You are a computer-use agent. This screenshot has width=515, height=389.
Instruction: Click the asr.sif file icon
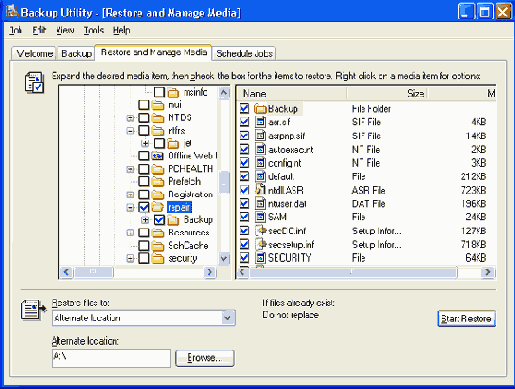point(260,122)
